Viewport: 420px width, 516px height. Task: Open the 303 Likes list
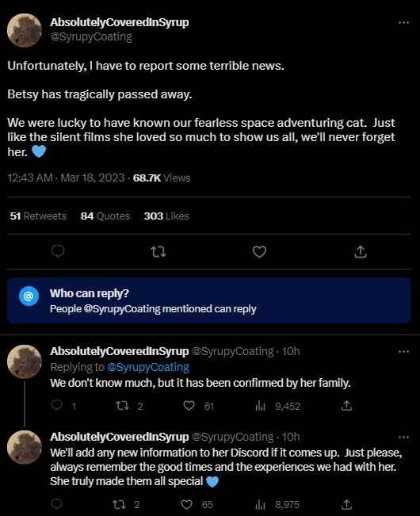(166, 216)
